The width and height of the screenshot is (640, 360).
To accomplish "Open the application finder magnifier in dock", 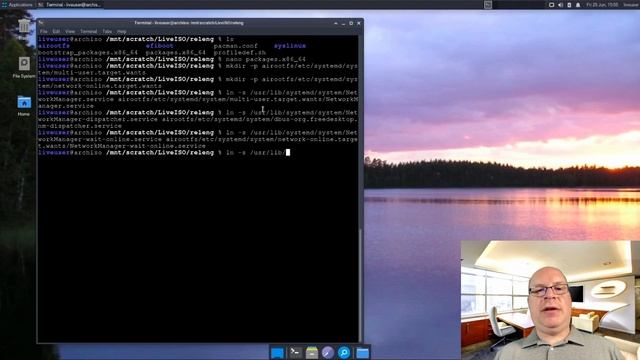I will click(x=344, y=353).
